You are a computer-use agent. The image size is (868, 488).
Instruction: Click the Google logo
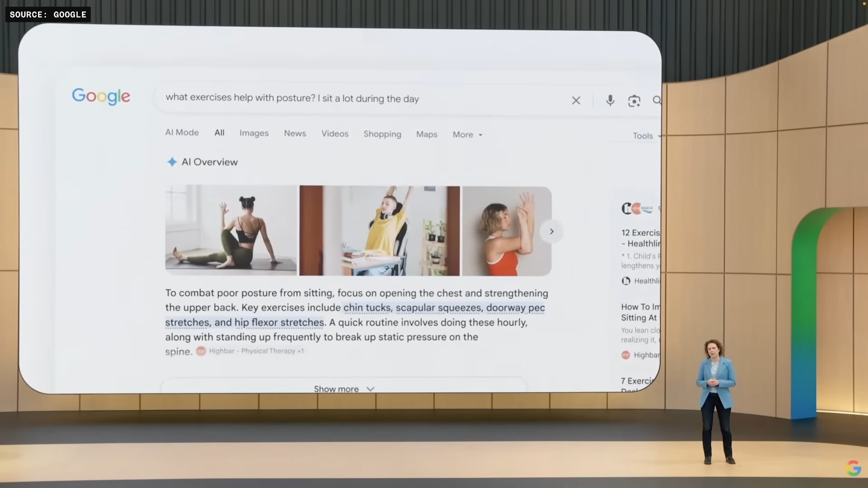click(101, 96)
